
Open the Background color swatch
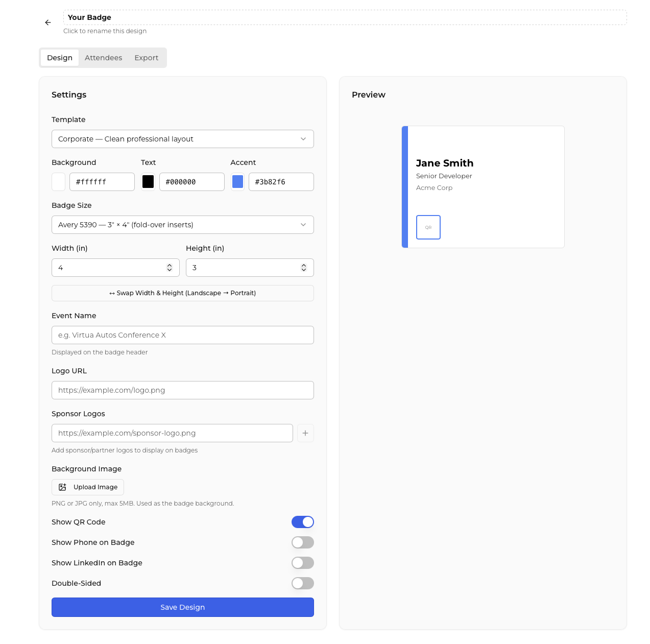click(x=59, y=182)
